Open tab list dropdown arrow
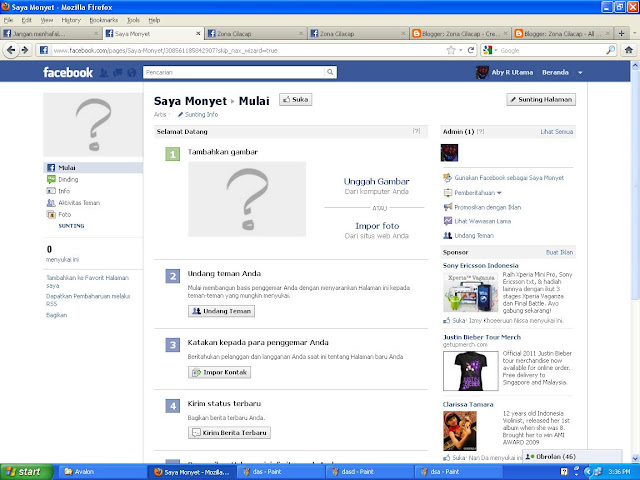640x480 pixels. click(x=634, y=33)
